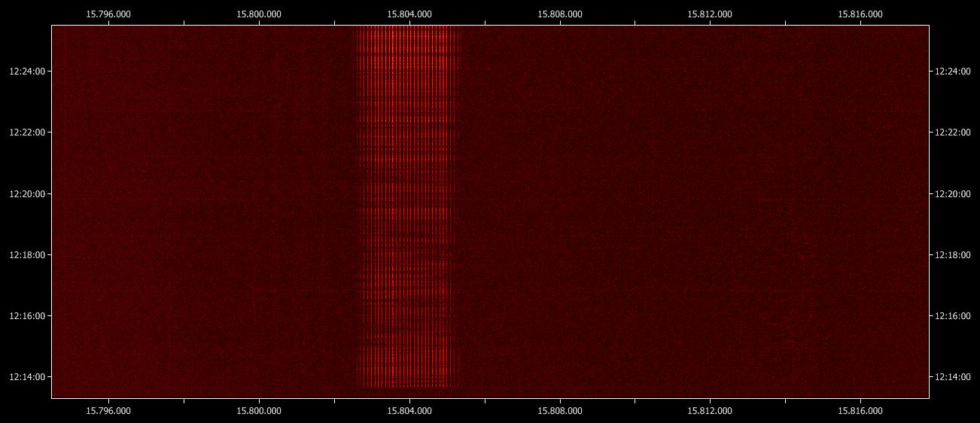Click 12:24:00 label on right time axis
Viewport: 980px width, 423px height.
(952, 72)
